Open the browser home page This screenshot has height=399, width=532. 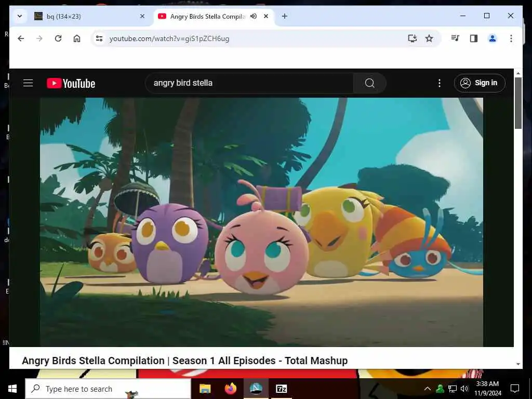click(77, 38)
